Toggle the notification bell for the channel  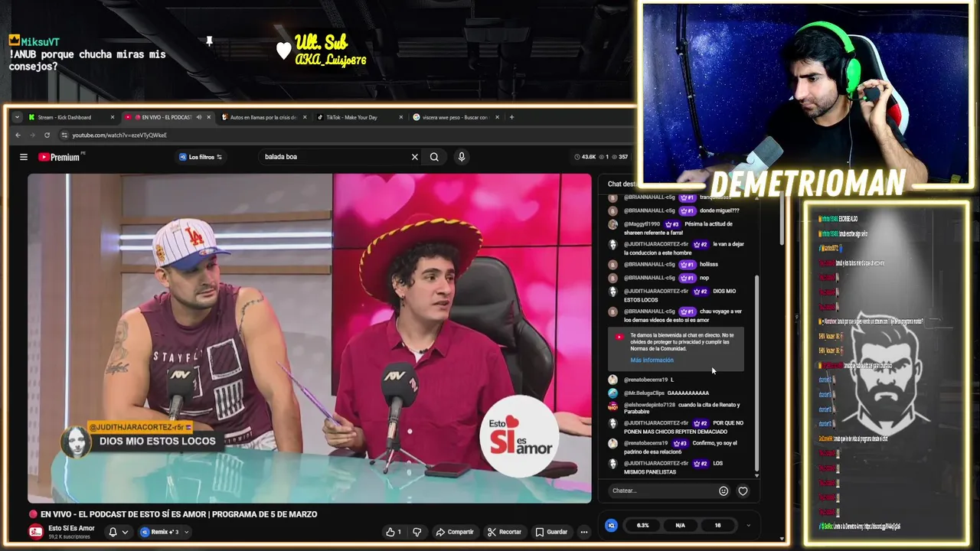click(113, 532)
